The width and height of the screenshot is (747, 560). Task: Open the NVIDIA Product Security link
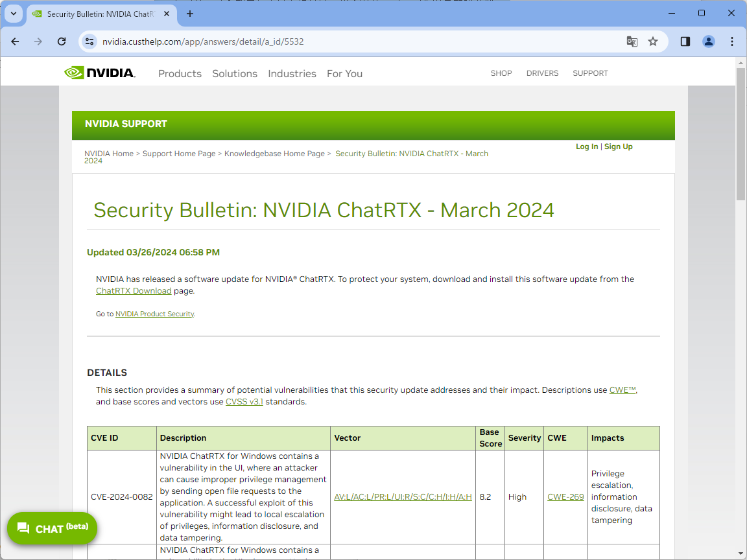(x=154, y=314)
